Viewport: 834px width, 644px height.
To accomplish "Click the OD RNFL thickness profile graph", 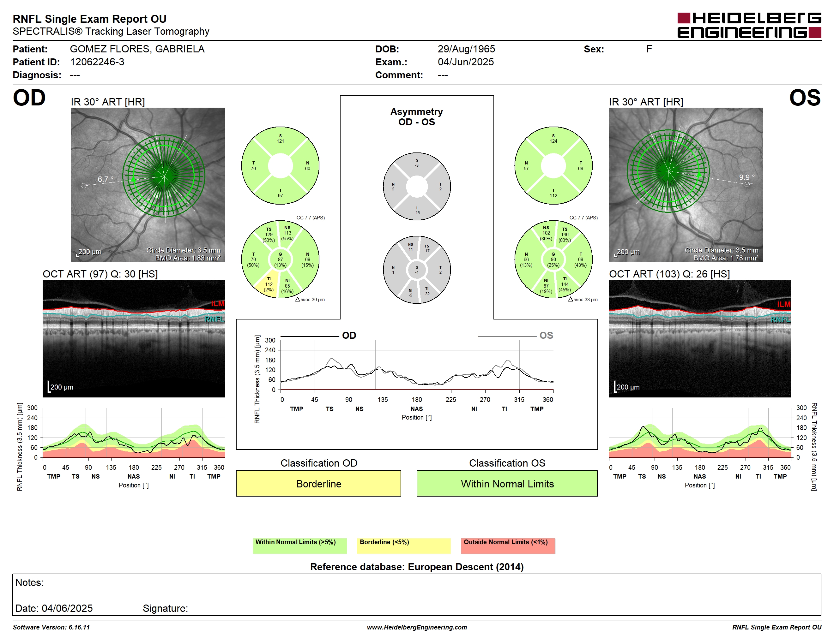I will [134, 432].
